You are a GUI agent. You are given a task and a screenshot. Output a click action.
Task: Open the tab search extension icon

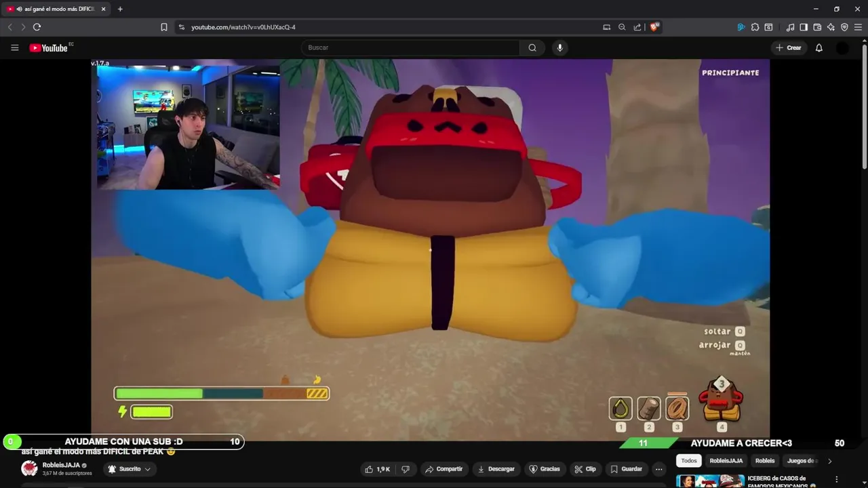[768, 27]
